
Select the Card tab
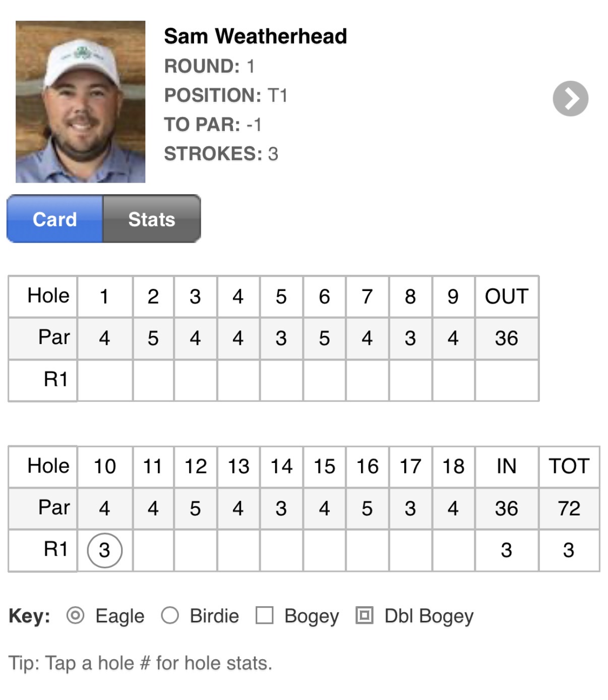point(55,219)
